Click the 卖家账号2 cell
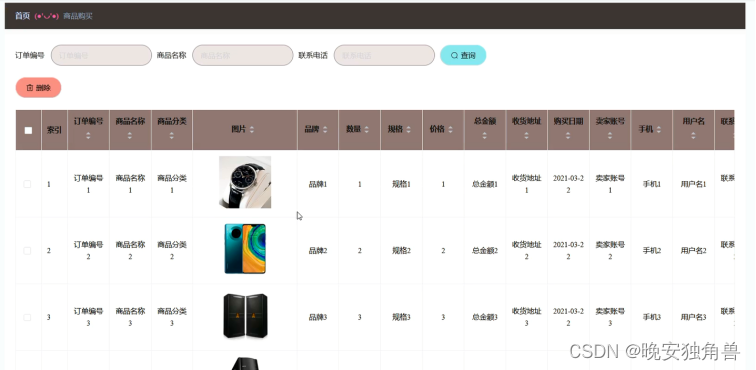This screenshot has height=370, width=756. 610,251
